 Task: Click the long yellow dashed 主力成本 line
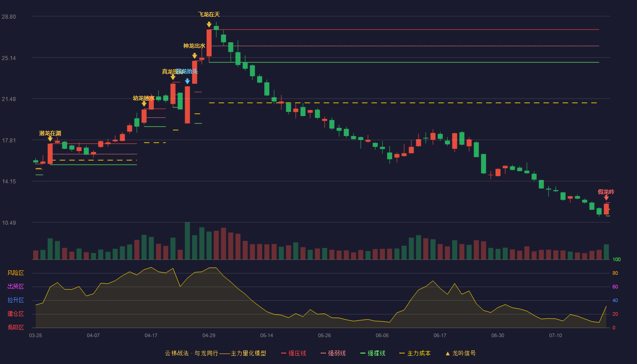point(403,103)
